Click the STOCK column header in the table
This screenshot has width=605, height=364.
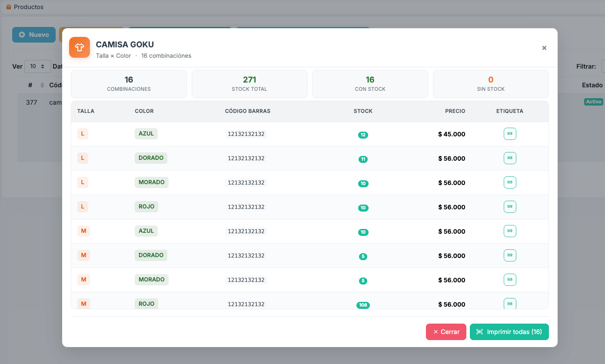pos(363,111)
